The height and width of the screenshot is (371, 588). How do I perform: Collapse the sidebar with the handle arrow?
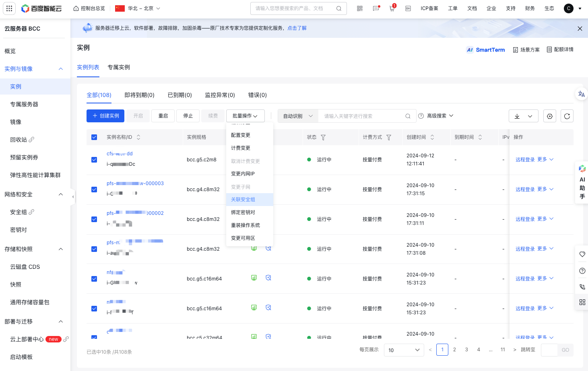pos(73,197)
